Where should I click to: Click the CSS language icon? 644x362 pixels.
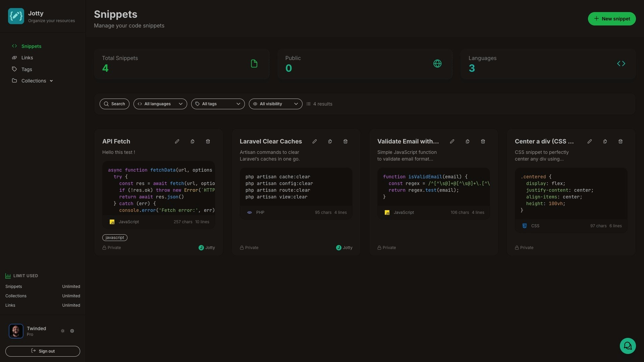pyautogui.click(x=525, y=226)
